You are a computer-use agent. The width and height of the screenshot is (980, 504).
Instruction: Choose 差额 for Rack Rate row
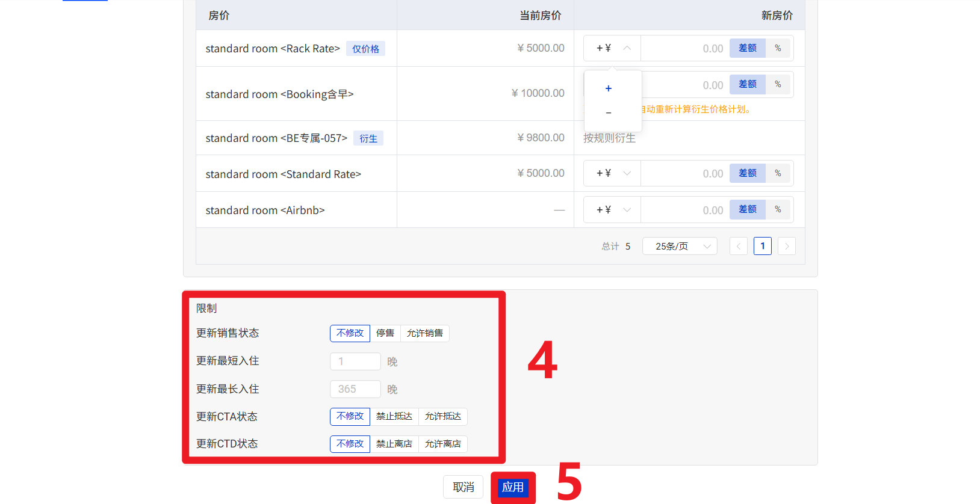click(748, 48)
